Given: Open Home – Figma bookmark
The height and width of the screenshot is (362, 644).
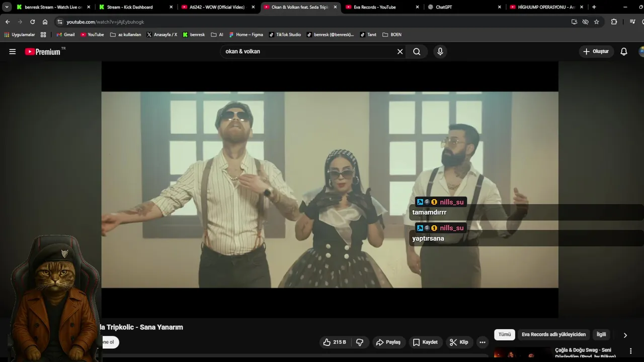Looking at the screenshot, I should click(x=246, y=35).
